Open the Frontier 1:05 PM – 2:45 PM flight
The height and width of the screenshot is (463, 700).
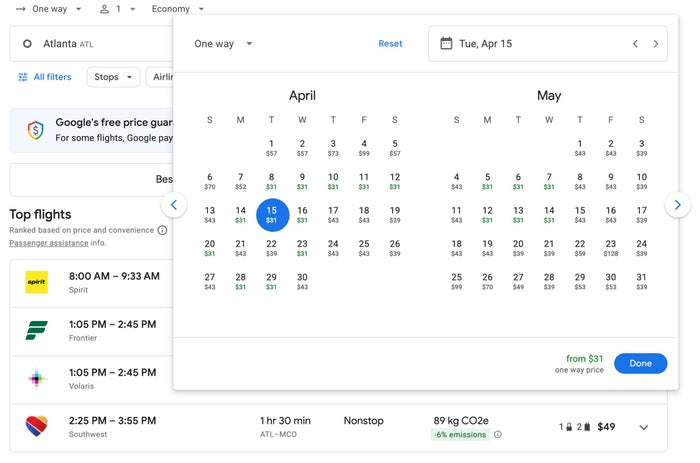coord(92,331)
